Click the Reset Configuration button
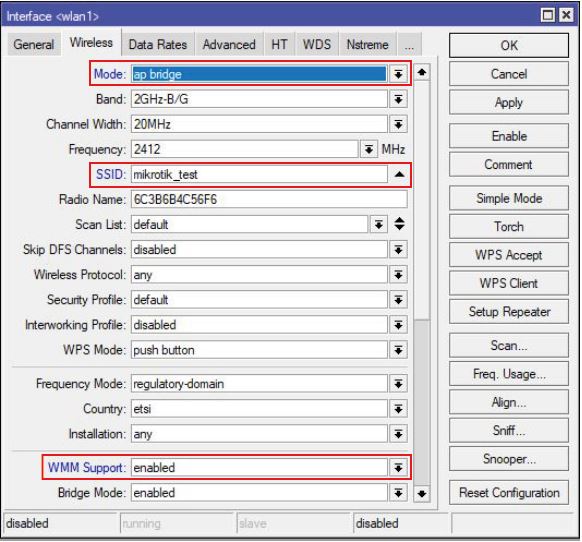The width and height of the screenshot is (582, 542). pyautogui.click(x=509, y=493)
